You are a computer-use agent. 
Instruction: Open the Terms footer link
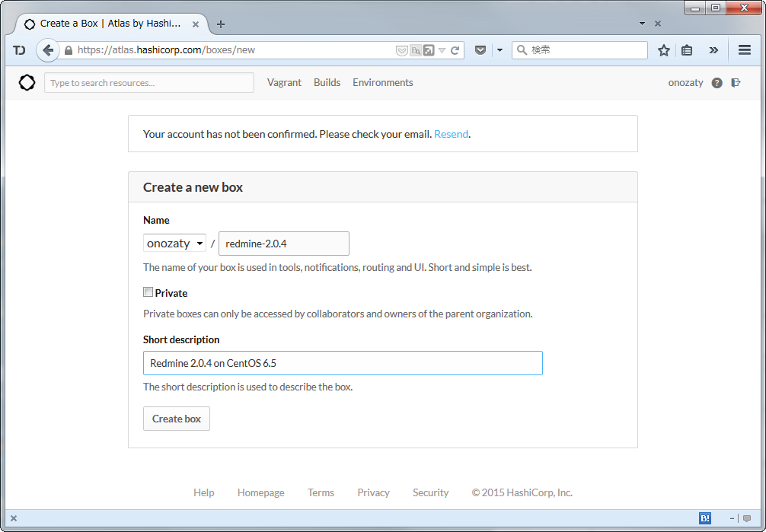click(321, 492)
